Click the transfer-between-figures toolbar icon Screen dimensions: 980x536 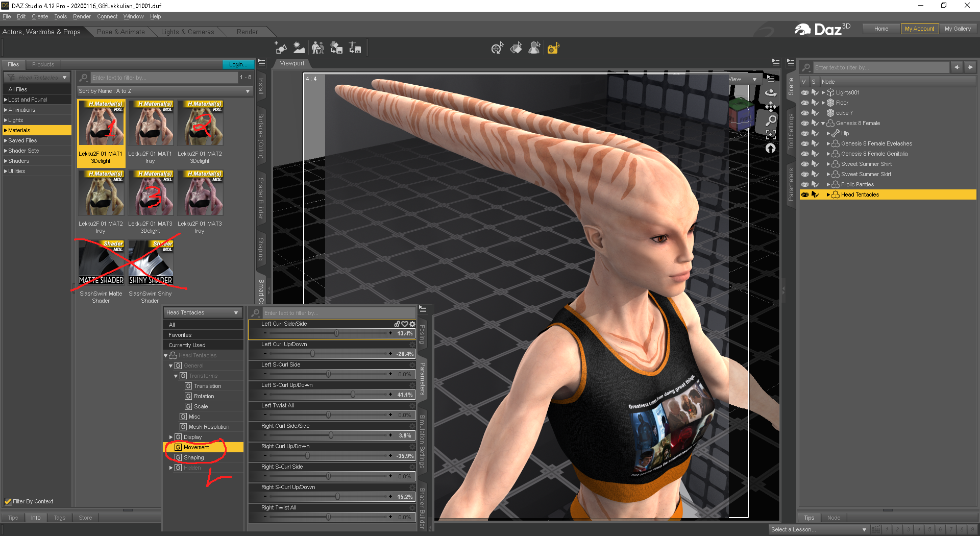(317, 48)
